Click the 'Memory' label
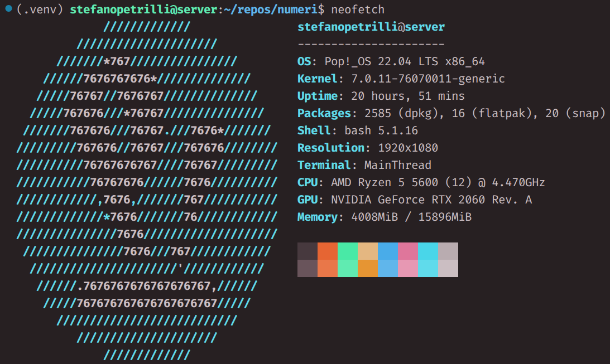The height and width of the screenshot is (364, 610). [x=318, y=217]
